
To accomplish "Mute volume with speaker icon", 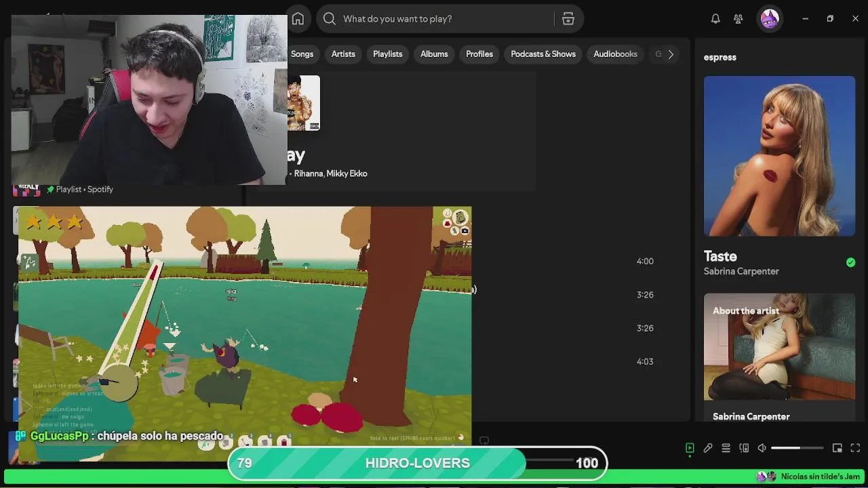I will point(762,448).
